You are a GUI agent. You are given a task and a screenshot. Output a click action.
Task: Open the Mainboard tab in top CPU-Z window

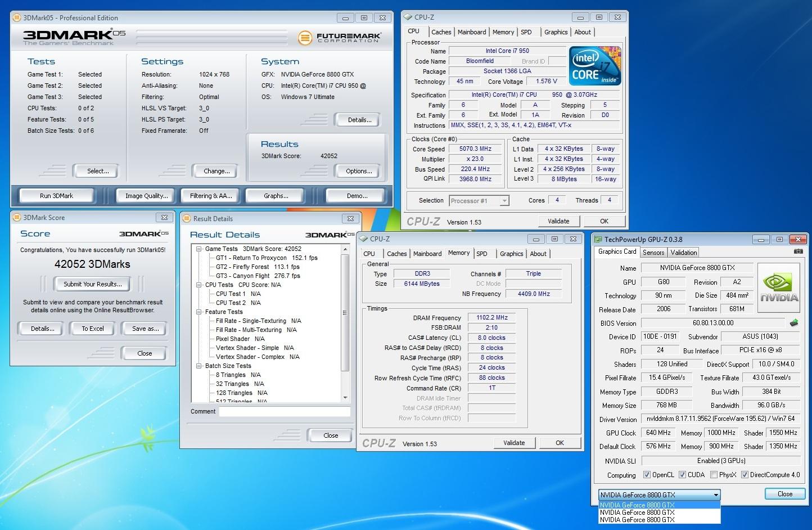pos(472,32)
